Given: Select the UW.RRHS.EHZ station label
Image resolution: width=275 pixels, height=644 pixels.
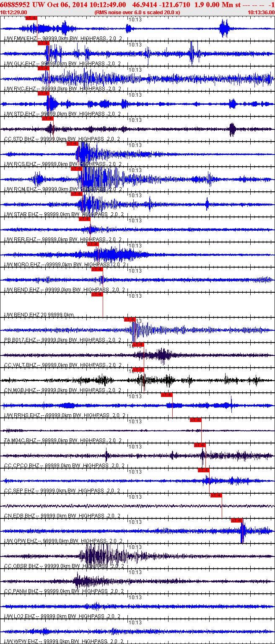Looking at the screenshot, I should click(x=65, y=415).
